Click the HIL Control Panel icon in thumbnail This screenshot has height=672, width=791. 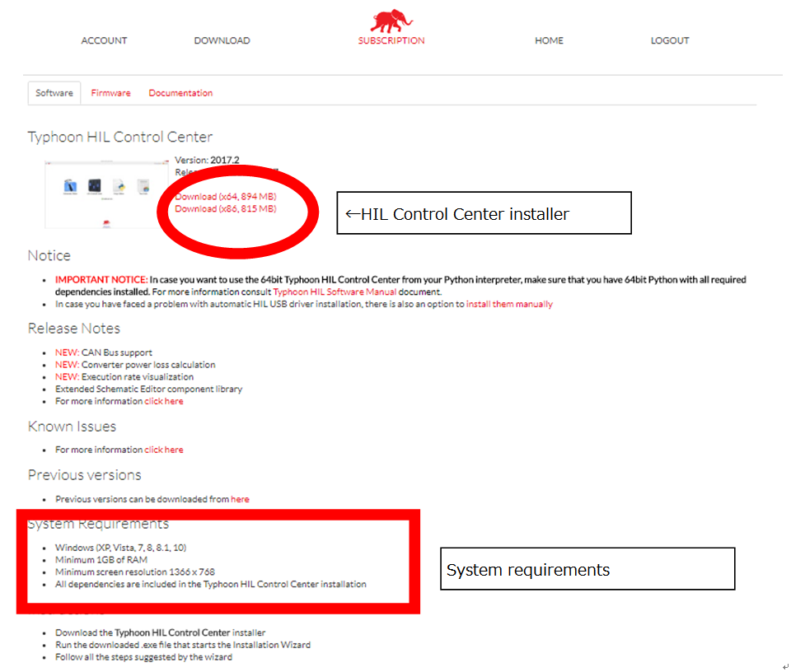pyautogui.click(x=95, y=186)
